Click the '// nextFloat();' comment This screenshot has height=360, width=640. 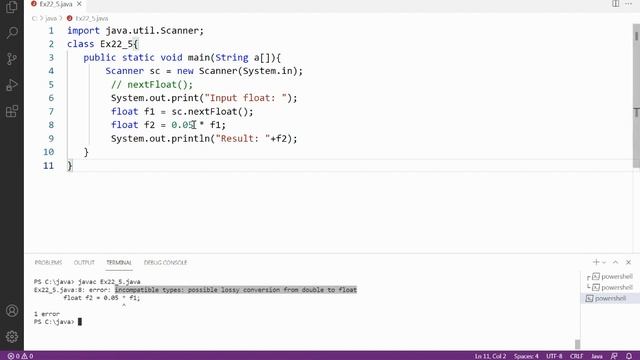152,84
